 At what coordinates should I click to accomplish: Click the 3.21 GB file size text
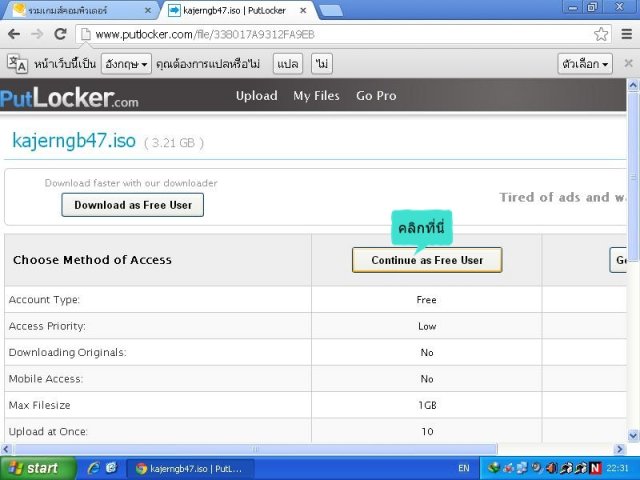173,143
